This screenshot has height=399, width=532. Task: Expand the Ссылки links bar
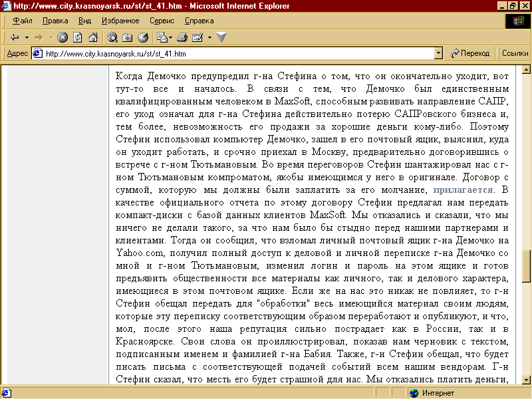pos(515,53)
